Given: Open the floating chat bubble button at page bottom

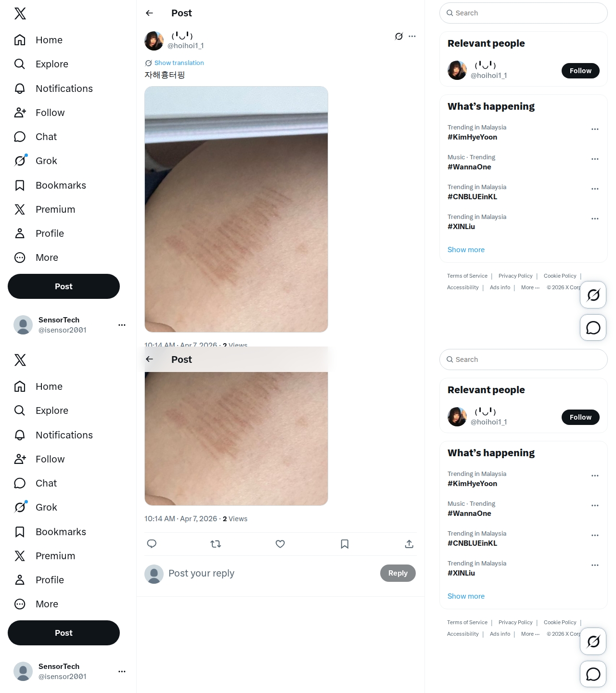Looking at the screenshot, I should coord(593,674).
